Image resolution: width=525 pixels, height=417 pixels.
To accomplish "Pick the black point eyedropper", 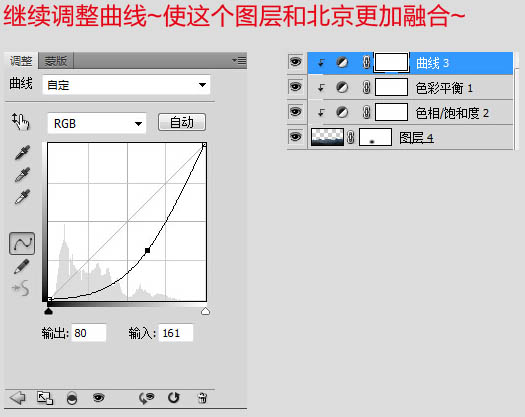I will [22, 152].
